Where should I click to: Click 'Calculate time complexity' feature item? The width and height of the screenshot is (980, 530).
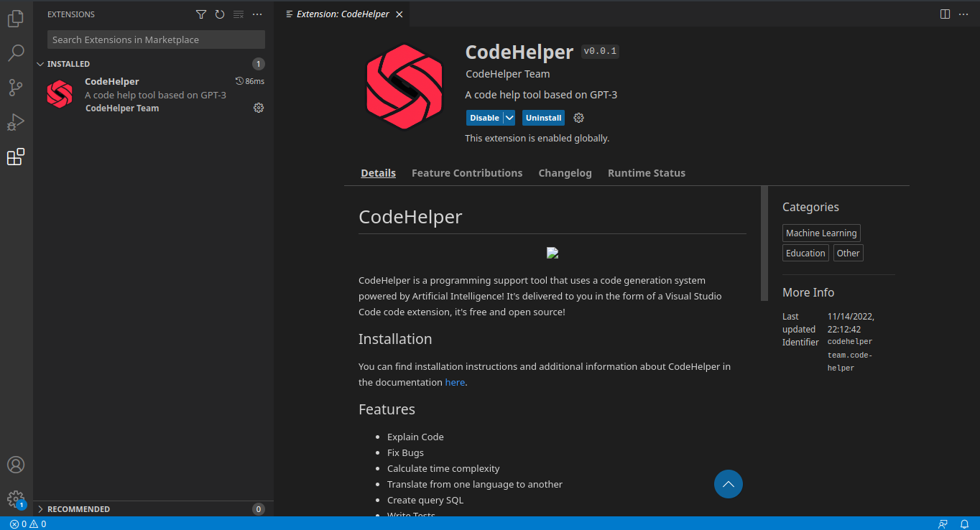[443, 468]
